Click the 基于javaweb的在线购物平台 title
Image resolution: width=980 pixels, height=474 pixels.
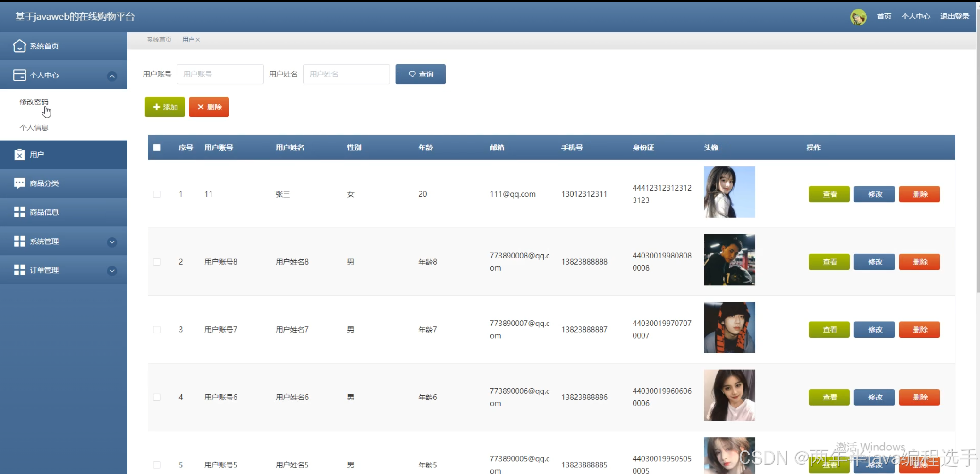75,17
